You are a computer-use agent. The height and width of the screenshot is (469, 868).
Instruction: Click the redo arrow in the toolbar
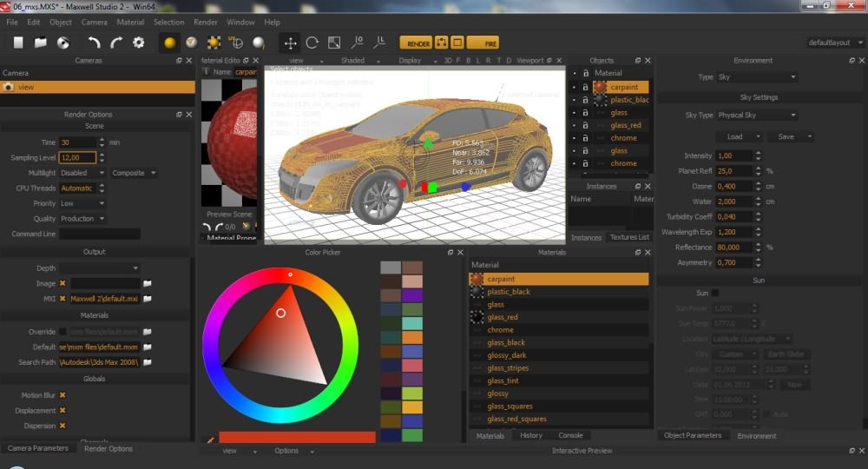pyautogui.click(x=115, y=43)
